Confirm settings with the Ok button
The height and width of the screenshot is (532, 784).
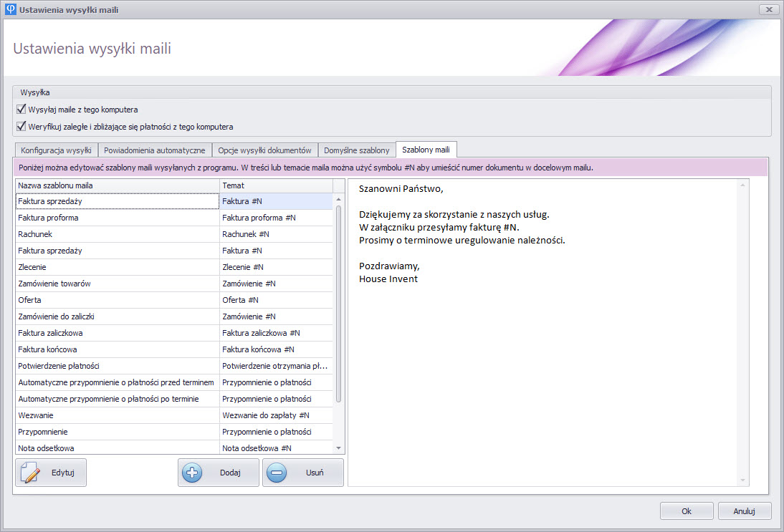point(687,511)
